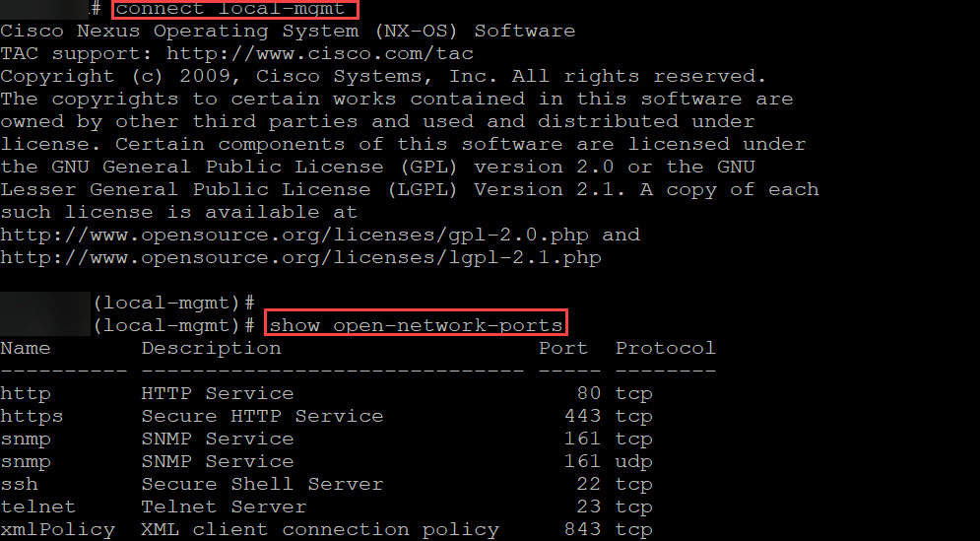Click the Copyright (c) 2009 line

(383, 76)
